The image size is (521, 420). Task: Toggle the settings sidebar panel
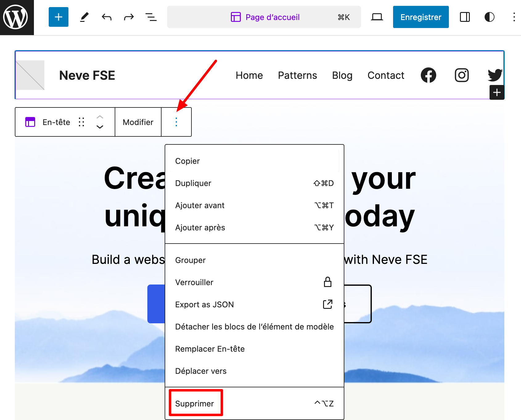(x=465, y=17)
